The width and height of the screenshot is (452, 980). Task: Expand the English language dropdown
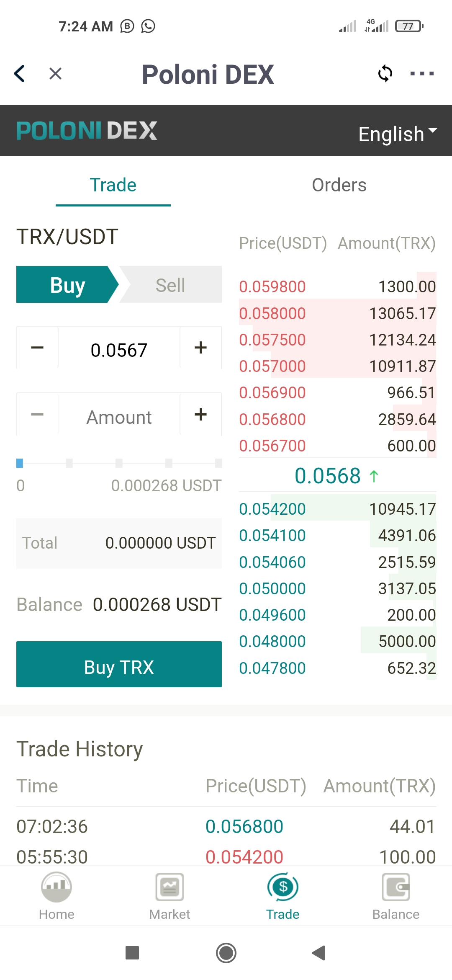coord(398,134)
